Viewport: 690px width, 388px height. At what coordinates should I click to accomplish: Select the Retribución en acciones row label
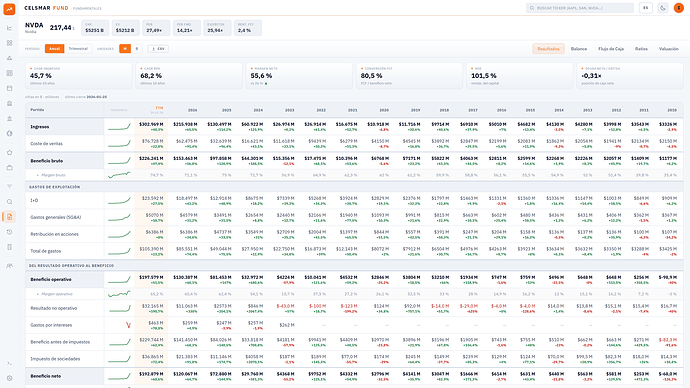click(54, 234)
